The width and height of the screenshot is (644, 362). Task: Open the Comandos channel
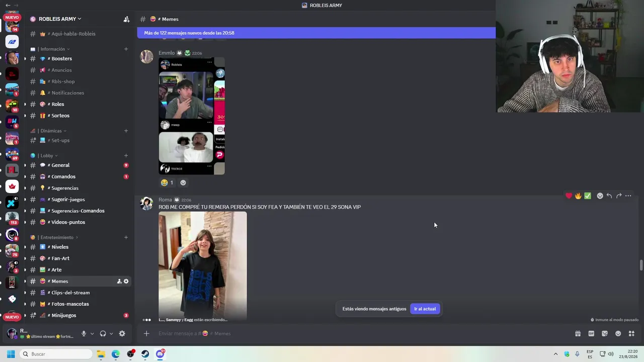click(78, 176)
